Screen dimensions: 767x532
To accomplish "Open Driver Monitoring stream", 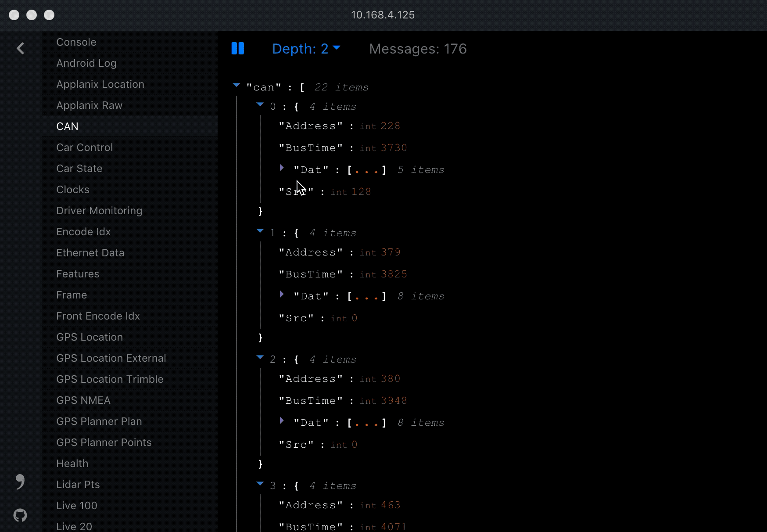I will [x=130, y=211].
